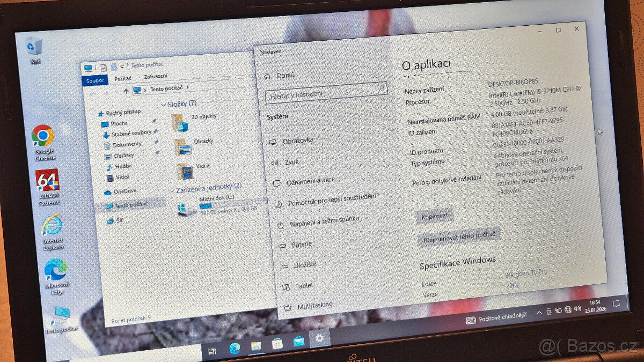Click Přejmenovat tento počítač button
This screenshot has width=644, height=362.
[459, 237]
